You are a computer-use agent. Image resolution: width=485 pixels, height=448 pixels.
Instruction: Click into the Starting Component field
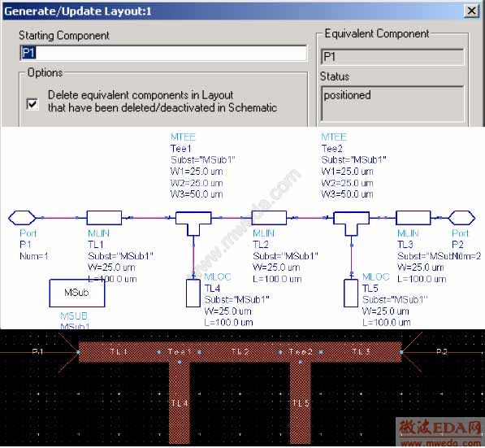coord(163,53)
